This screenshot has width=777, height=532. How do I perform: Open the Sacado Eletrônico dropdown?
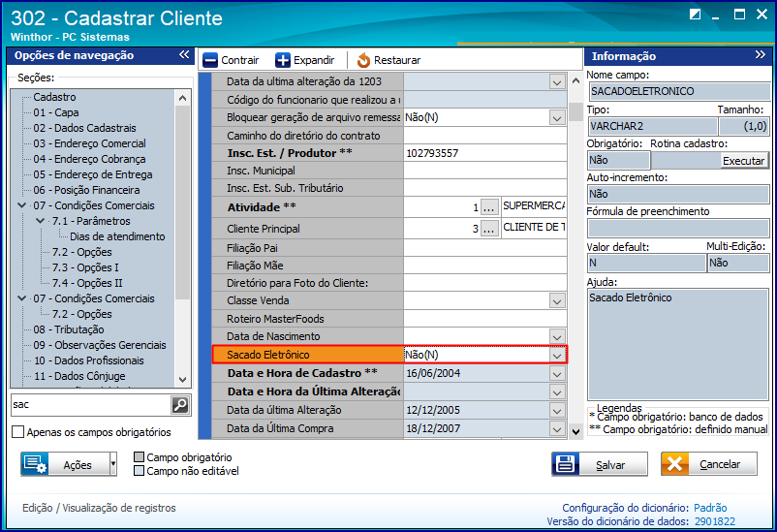coord(557,355)
